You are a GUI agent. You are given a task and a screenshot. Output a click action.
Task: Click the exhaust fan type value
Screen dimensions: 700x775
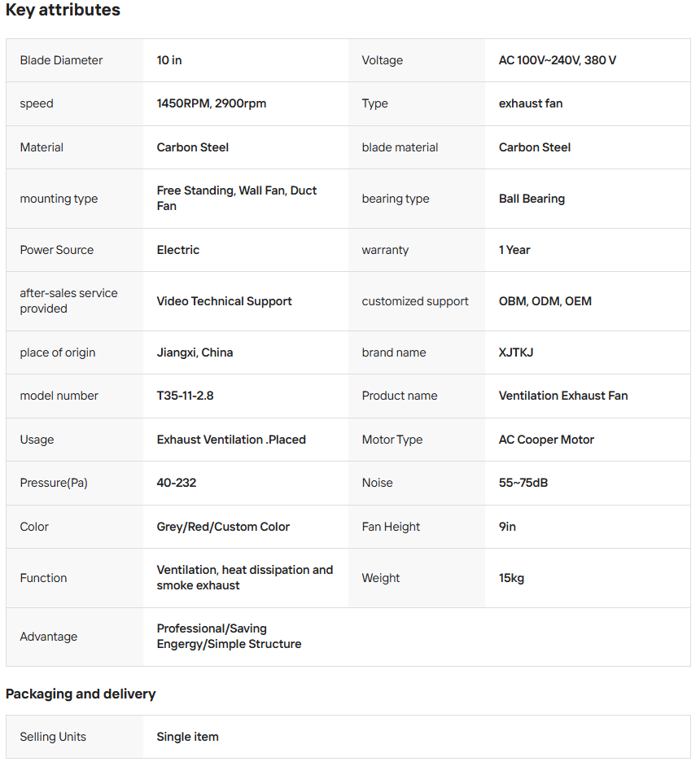pyautogui.click(x=531, y=103)
